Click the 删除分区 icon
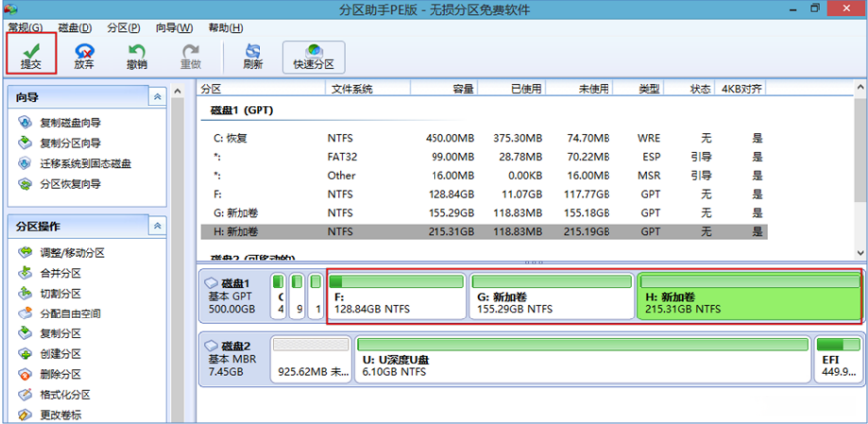Viewport: 868px width, 424px height. coord(26,374)
